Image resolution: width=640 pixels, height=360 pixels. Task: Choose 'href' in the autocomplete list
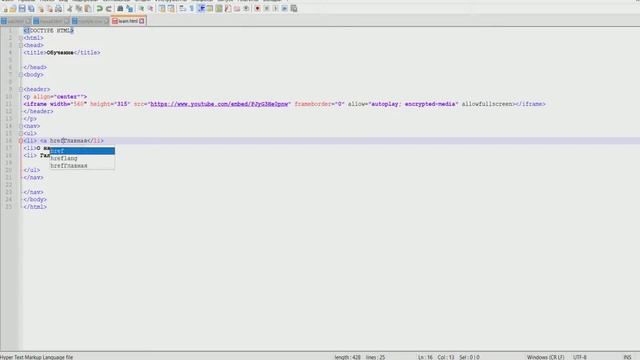82,151
